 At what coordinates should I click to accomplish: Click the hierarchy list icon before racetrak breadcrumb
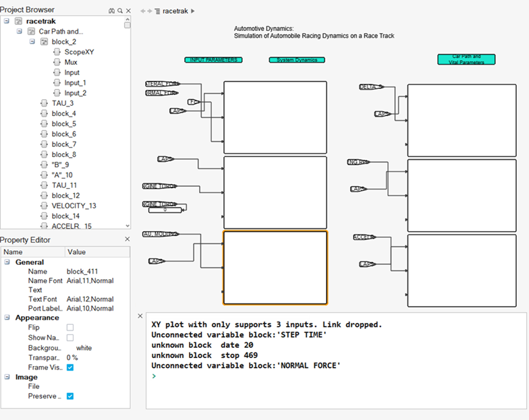157,11
